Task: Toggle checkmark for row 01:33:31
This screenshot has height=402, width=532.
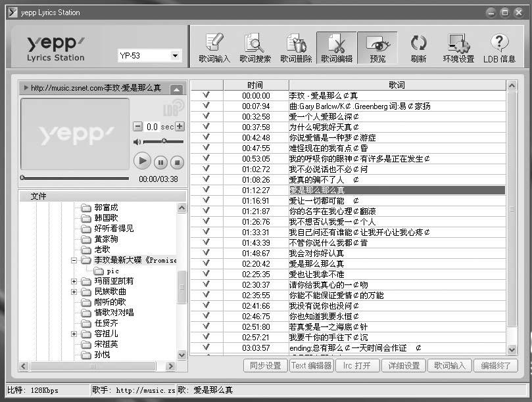Action: (x=206, y=232)
